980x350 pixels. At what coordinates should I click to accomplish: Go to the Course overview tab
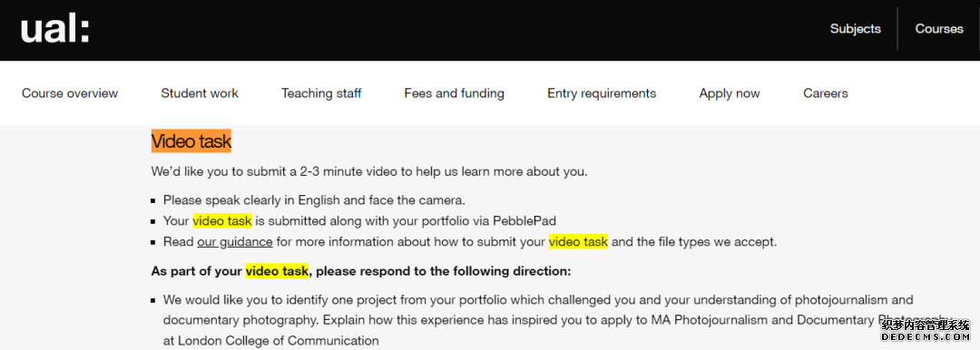(70, 93)
